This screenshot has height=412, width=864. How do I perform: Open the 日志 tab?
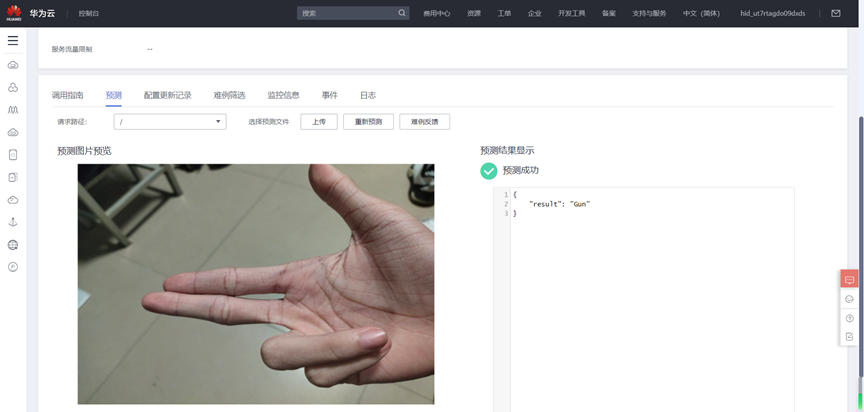(x=368, y=95)
